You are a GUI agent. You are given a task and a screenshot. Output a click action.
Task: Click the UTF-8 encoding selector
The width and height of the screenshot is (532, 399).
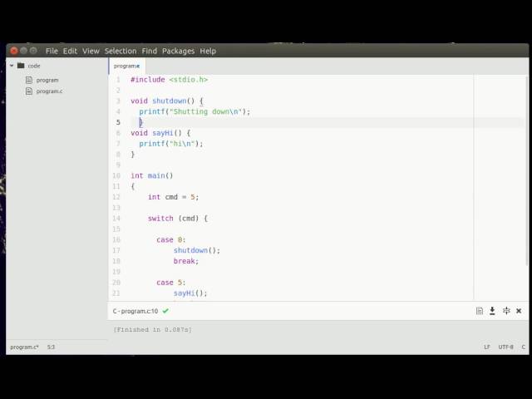coord(505,347)
